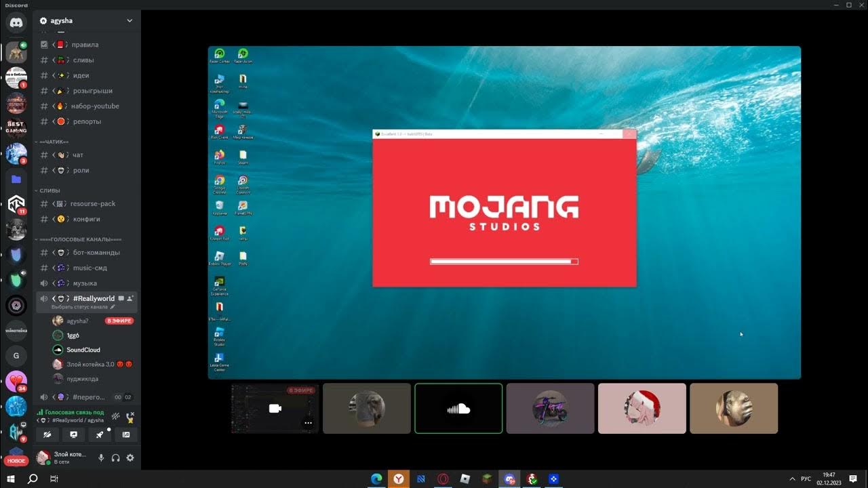868x488 pixels.
Task: Select the SoundCloud participant tile
Action: tap(458, 408)
